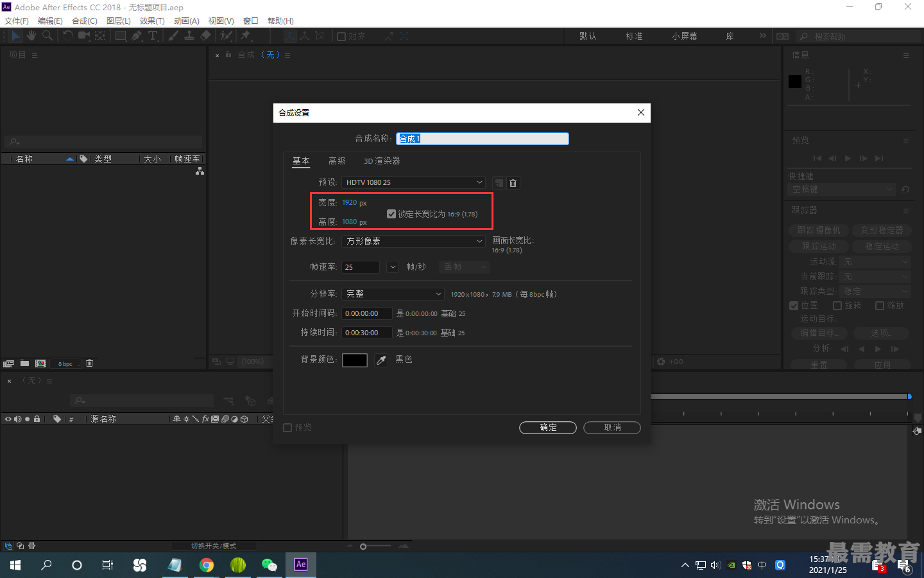The width and height of the screenshot is (924, 578).
Task: Open the 合成(C) menu
Action: pos(85,21)
